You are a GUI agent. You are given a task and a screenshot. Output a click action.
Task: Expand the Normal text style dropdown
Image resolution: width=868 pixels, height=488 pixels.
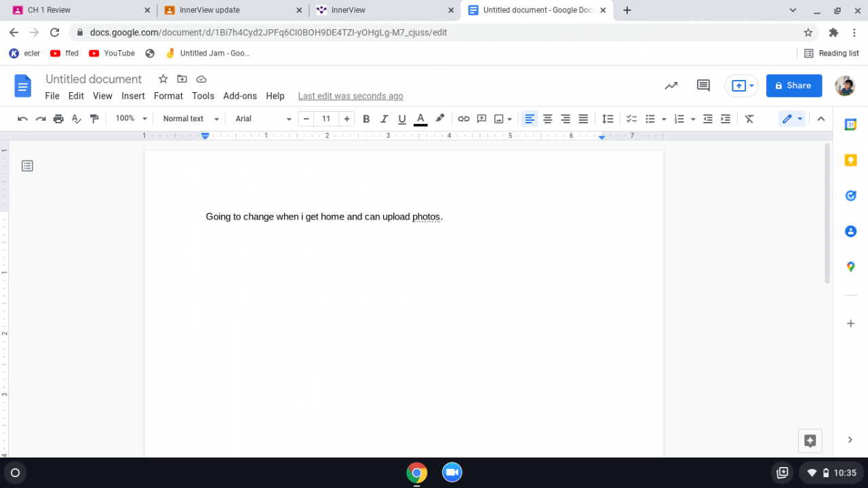point(191,119)
